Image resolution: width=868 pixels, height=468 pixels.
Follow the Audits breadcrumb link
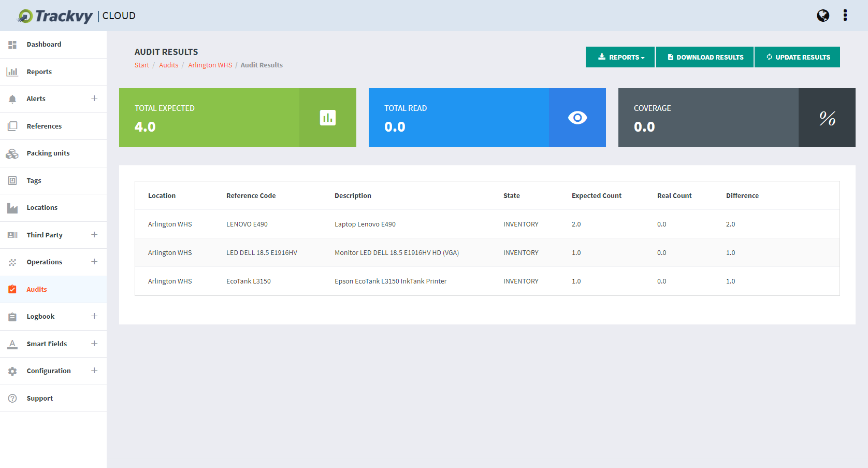pyautogui.click(x=168, y=65)
